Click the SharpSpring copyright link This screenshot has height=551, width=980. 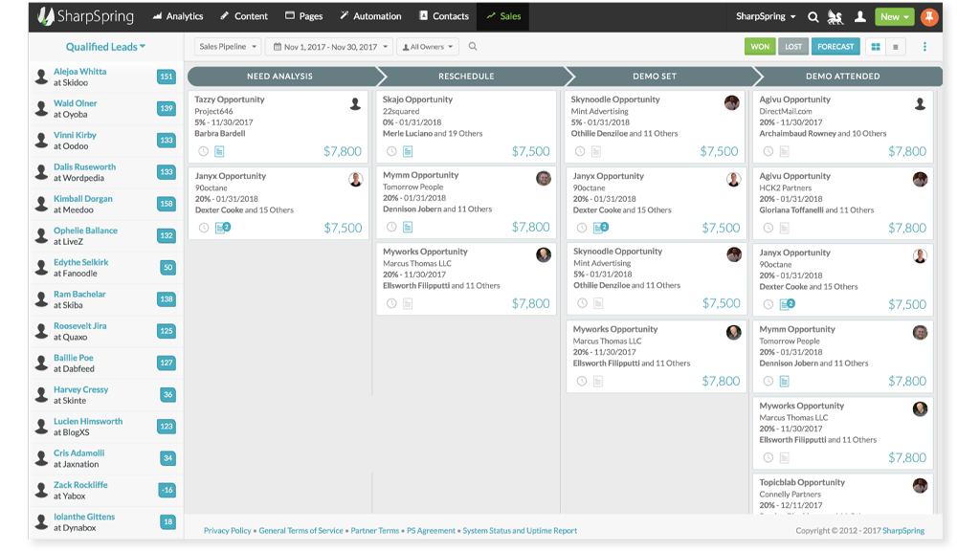(x=903, y=530)
